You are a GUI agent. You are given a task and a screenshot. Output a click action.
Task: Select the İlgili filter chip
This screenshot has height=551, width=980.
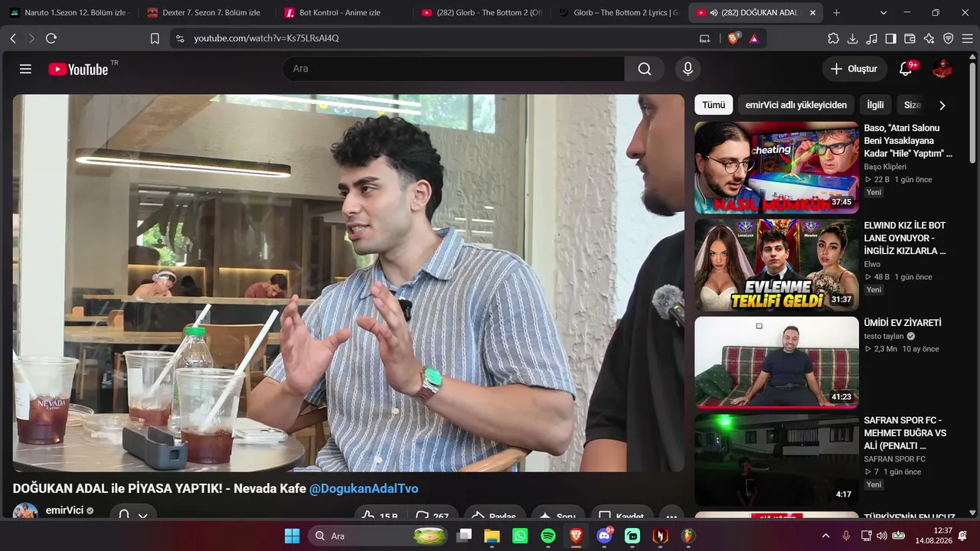pos(875,105)
